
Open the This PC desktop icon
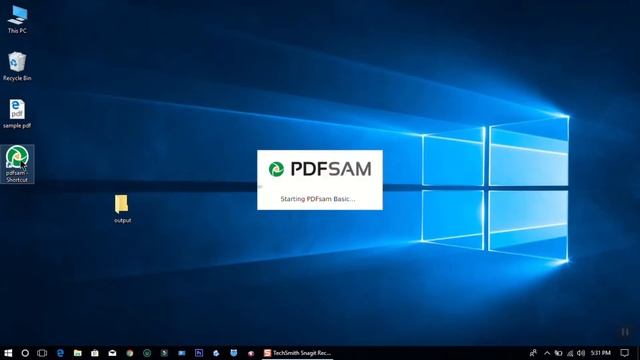click(17, 20)
